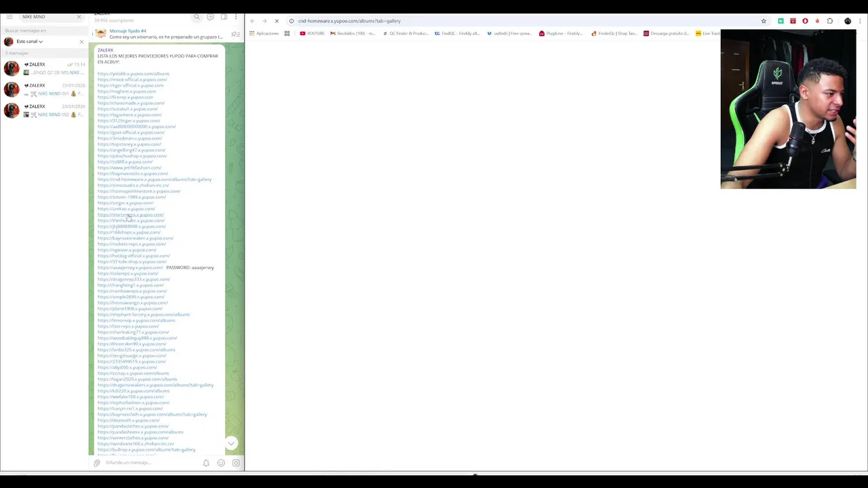Viewport: 868px width, 488px height.
Task: Expand the 'Este canal' search scope dropdown
Action: (29, 41)
